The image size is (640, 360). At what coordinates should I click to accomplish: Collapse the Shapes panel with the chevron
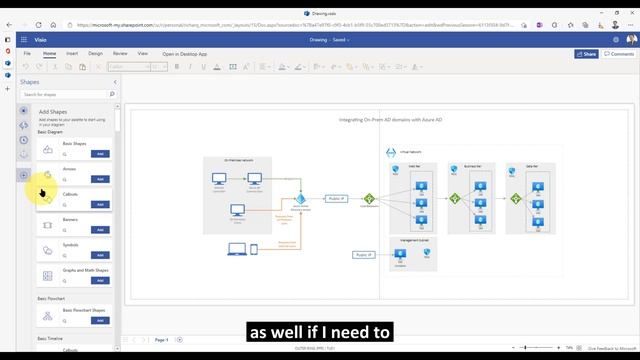pyautogui.click(x=115, y=82)
